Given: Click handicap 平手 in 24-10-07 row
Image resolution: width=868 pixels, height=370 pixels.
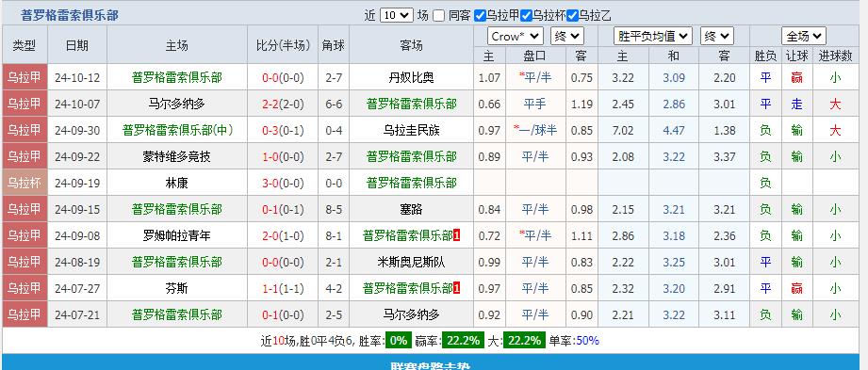Looking at the screenshot, I should (x=534, y=104).
